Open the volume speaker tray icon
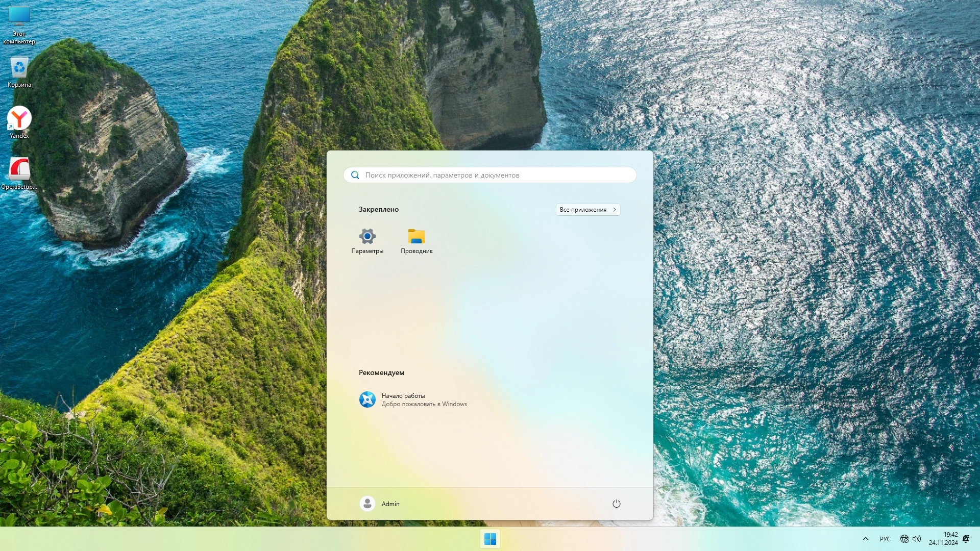 tap(917, 539)
